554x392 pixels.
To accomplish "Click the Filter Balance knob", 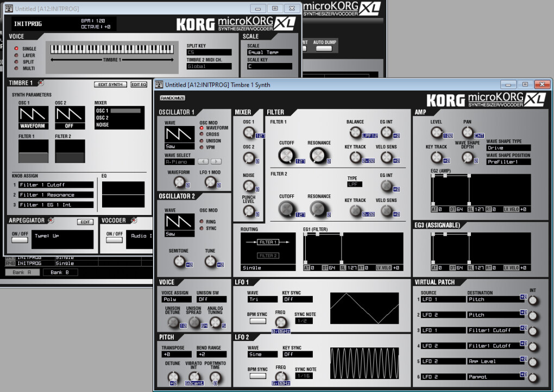I will pos(355,132).
